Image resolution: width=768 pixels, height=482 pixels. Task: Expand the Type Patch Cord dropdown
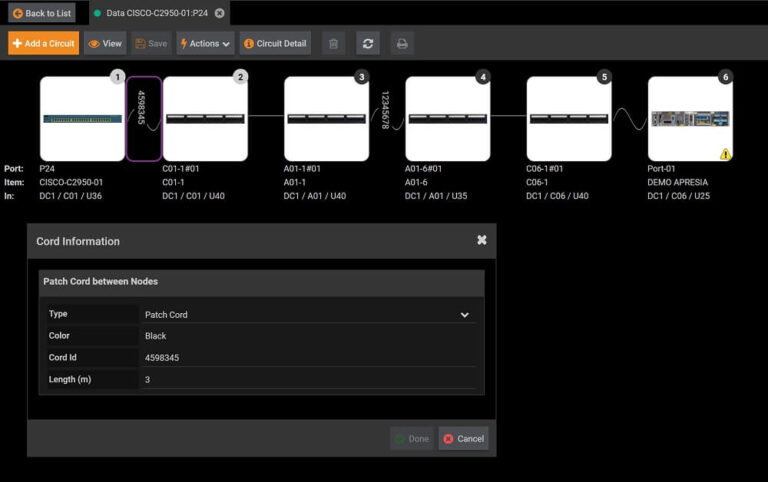(464, 315)
